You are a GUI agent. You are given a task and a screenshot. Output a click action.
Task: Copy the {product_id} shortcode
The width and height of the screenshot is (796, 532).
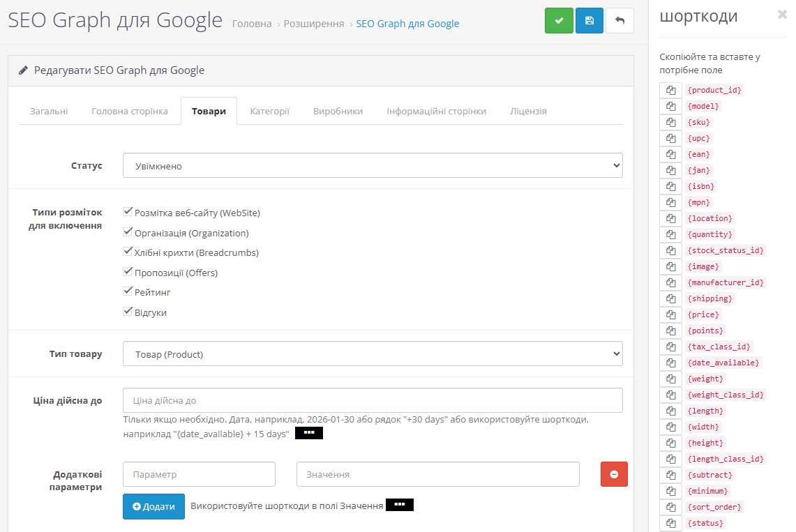pyautogui.click(x=670, y=91)
